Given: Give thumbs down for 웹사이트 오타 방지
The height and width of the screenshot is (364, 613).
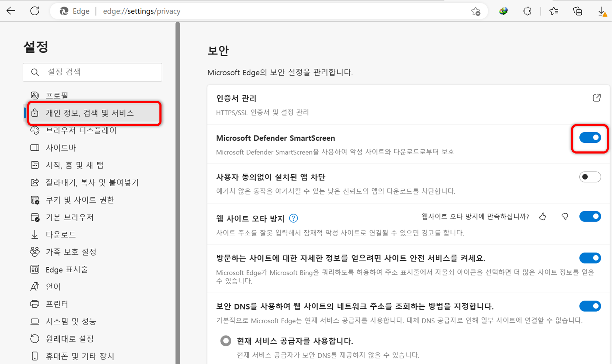Looking at the screenshot, I should [x=565, y=217].
